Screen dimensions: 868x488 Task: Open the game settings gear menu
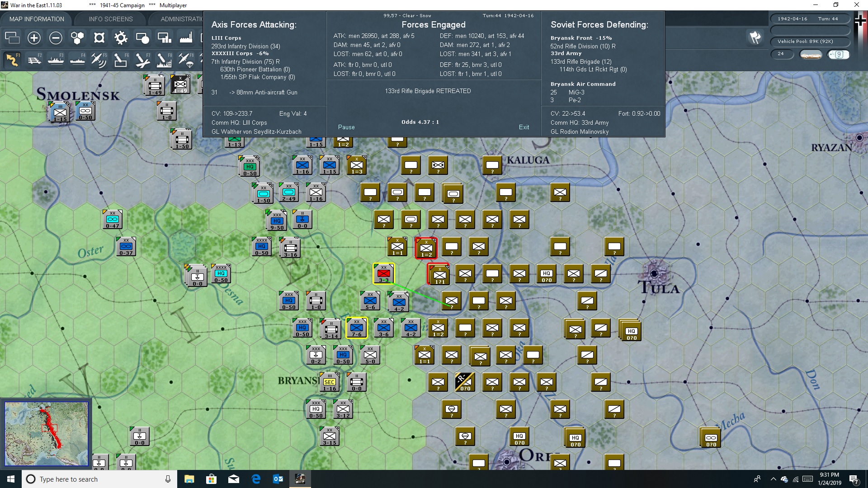pyautogui.click(x=121, y=38)
